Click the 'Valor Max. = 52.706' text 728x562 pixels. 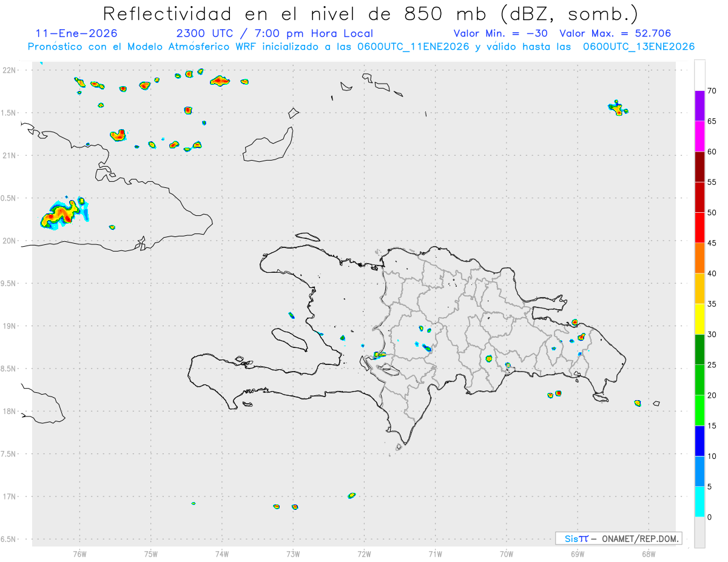(615, 33)
